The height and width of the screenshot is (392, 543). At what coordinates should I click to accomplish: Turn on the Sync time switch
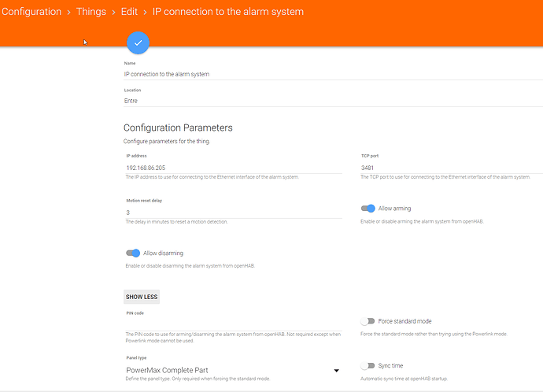(368, 366)
